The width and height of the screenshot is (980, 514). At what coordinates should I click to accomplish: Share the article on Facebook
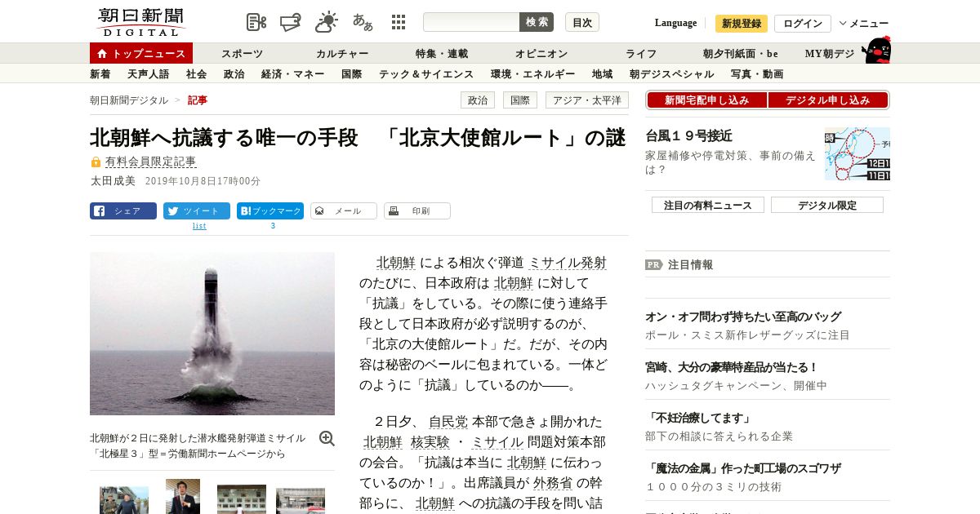[x=123, y=210]
